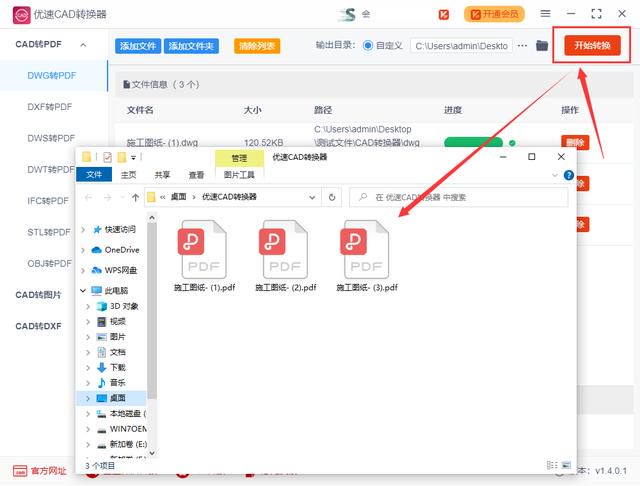The width and height of the screenshot is (640, 486).
Task: Select the 施工图纸- (1).pdf file
Action: click(204, 255)
